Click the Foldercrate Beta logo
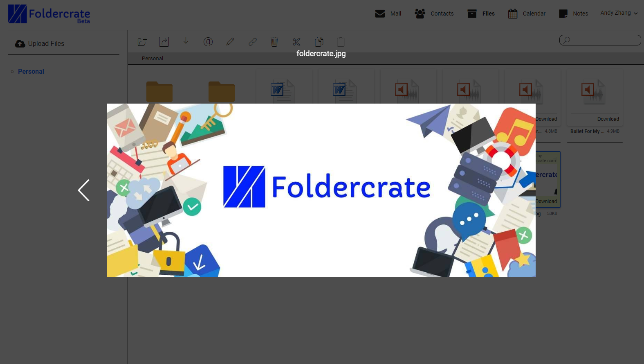This screenshot has width=644, height=364. (49, 14)
